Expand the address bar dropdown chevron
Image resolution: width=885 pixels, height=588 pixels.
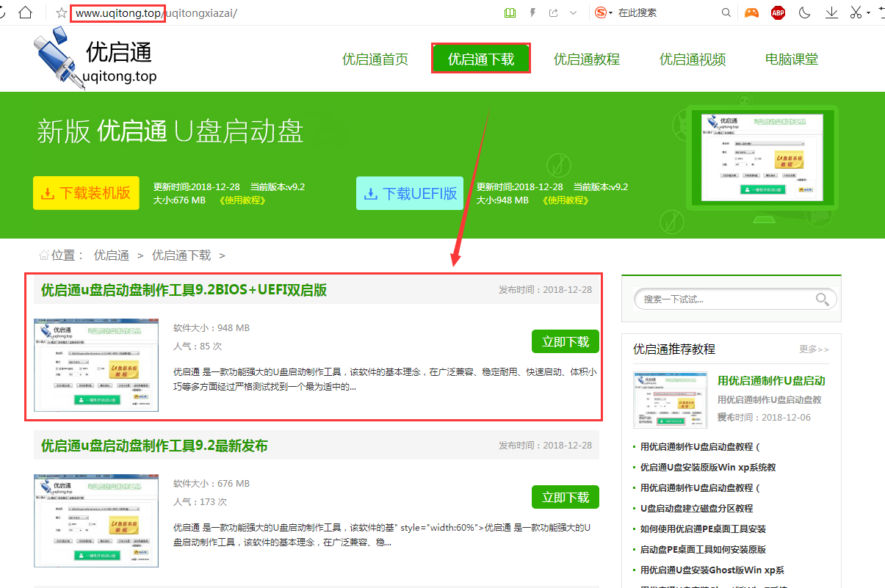pyautogui.click(x=573, y=12)
